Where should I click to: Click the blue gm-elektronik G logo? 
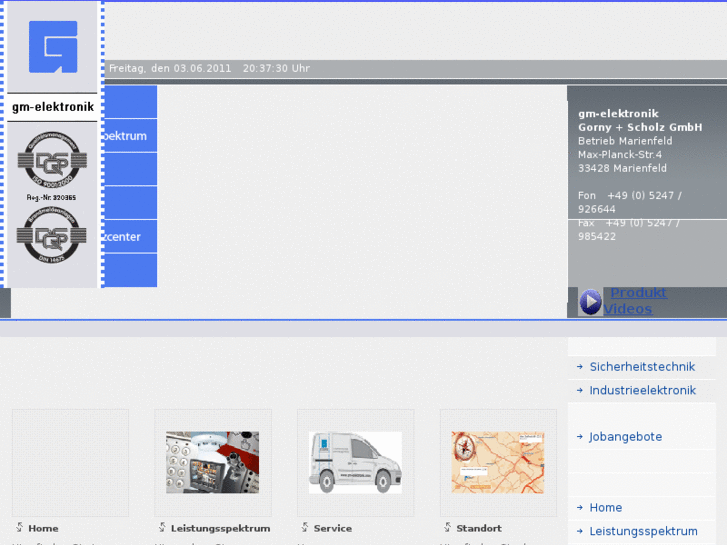(53, 47)
